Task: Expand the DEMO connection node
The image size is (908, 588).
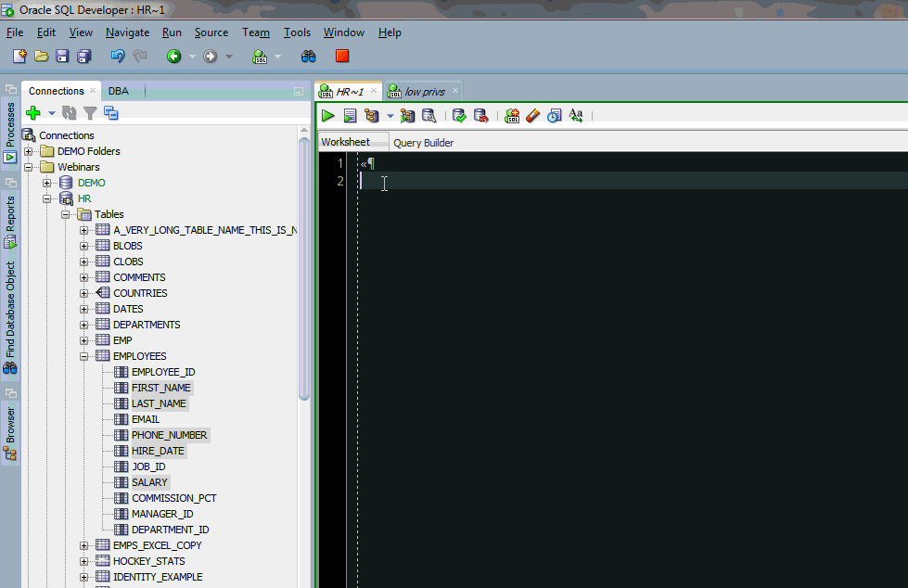Action: pyautogui.click(x=47, y=183)
